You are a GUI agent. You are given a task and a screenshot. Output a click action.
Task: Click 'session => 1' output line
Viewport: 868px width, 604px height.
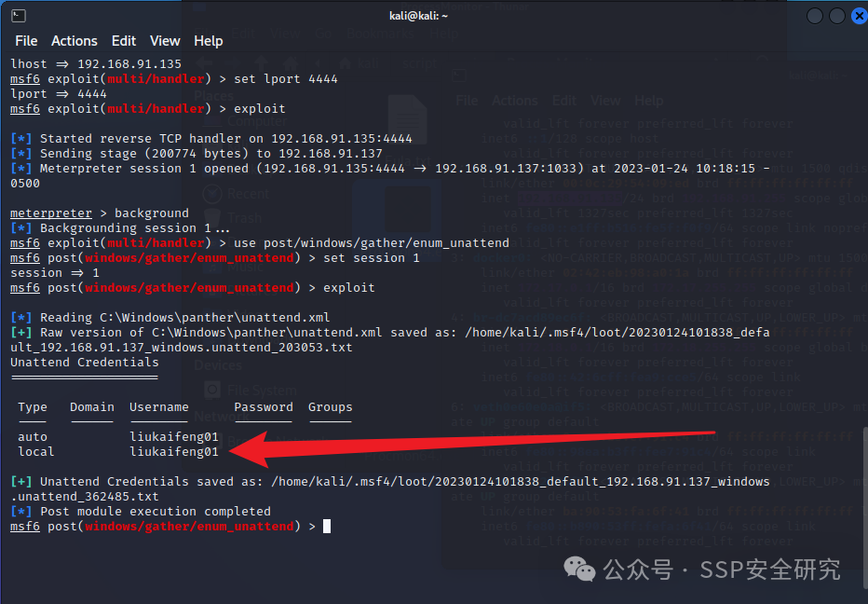click(55, 273)
